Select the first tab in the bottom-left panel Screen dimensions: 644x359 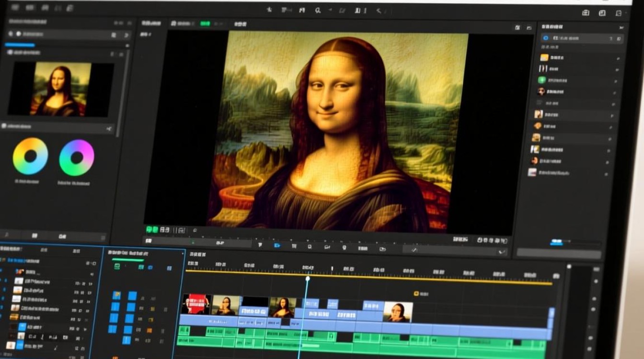tap(11, 249)
